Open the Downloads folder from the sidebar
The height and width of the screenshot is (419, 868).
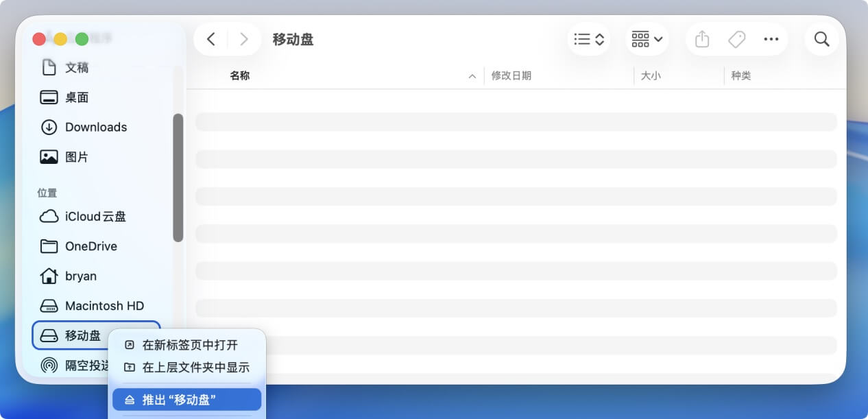click(95, 127)
